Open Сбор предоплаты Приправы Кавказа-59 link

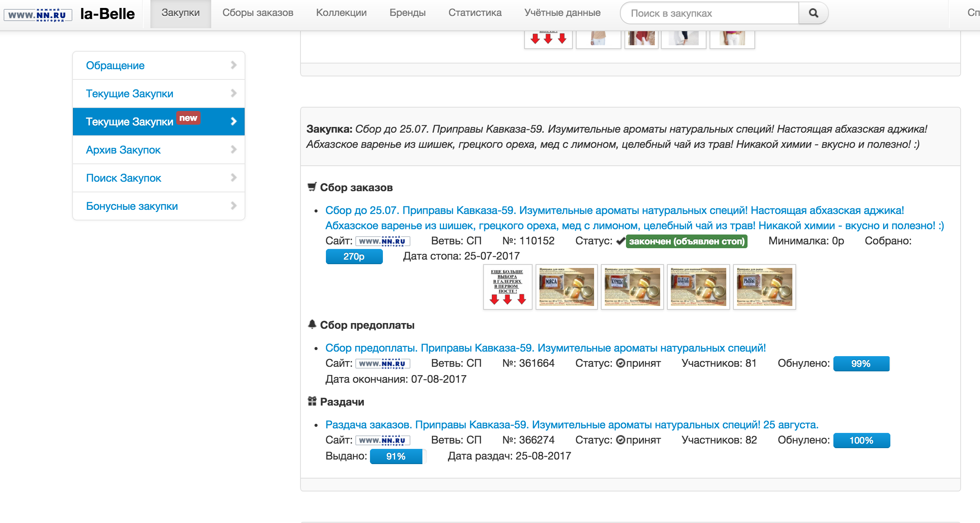(x=545, y=348)
